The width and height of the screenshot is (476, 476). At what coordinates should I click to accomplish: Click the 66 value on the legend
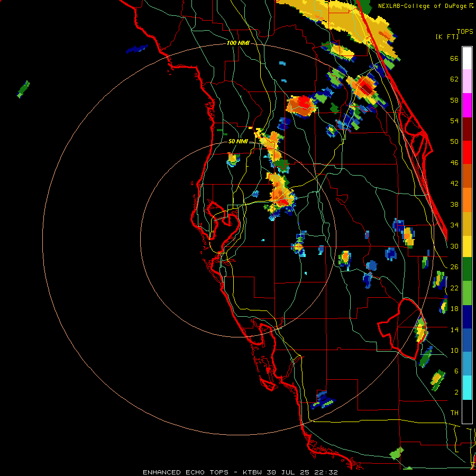454,58
